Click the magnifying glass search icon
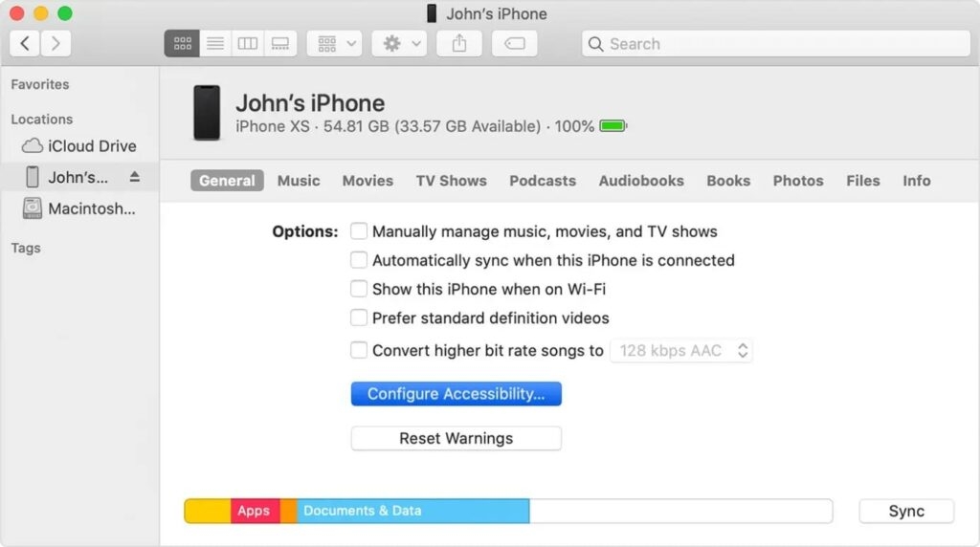This screenshot has height=547, width=980. [595, 44]
